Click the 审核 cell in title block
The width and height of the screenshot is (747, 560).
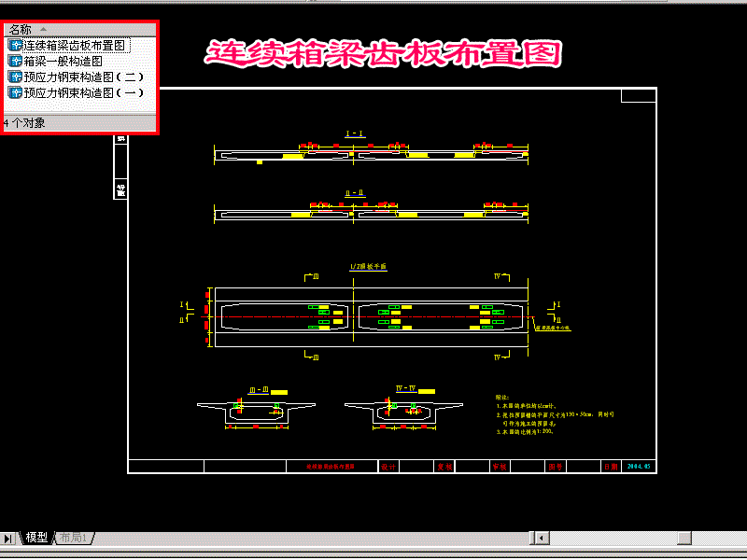pyautogui.click(x=500, y=467)
